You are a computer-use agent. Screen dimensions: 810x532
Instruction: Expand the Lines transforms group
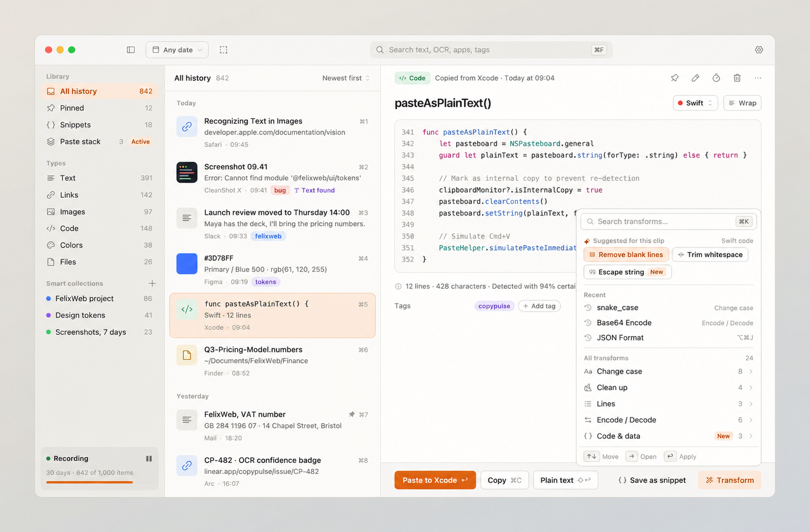[x=669, y=404]
